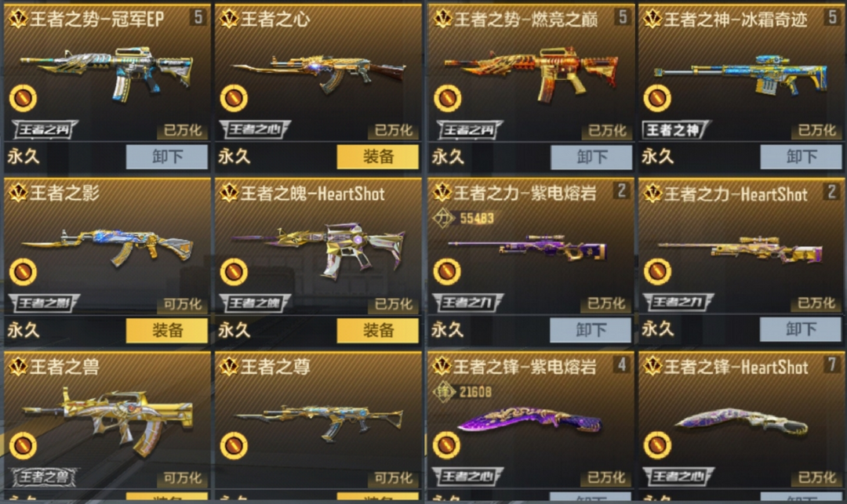This screenshot has width=847, height=504.
Task: Click the coin icon on 王者之尊 card
Action: pyautogui.click(x=234, y=446)
